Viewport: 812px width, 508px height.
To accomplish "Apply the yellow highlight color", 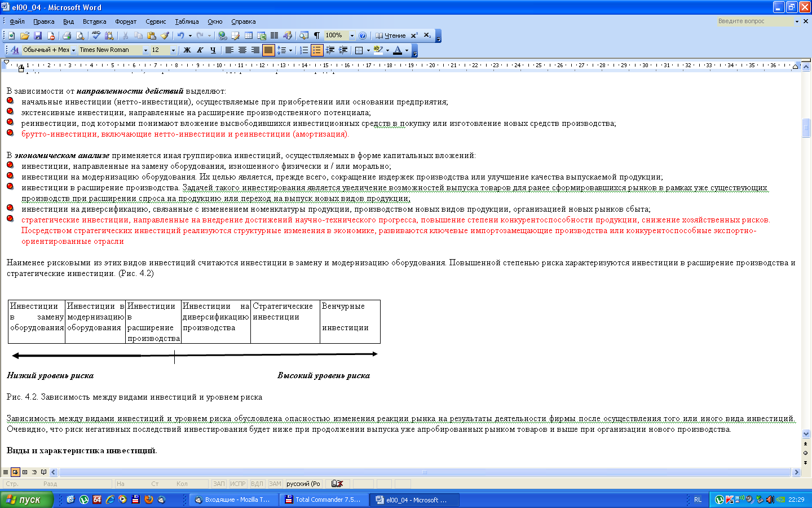I will 378,50.
